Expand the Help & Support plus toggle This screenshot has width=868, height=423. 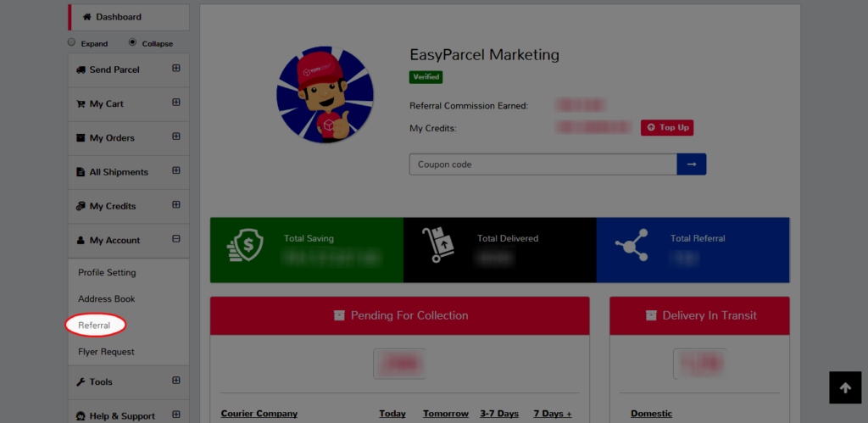coord(176,415)
